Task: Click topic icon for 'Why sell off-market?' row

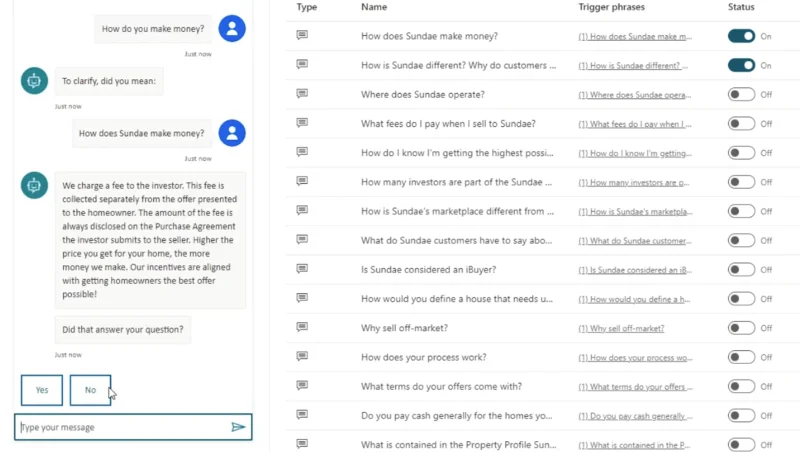Action: pos(302,327)
